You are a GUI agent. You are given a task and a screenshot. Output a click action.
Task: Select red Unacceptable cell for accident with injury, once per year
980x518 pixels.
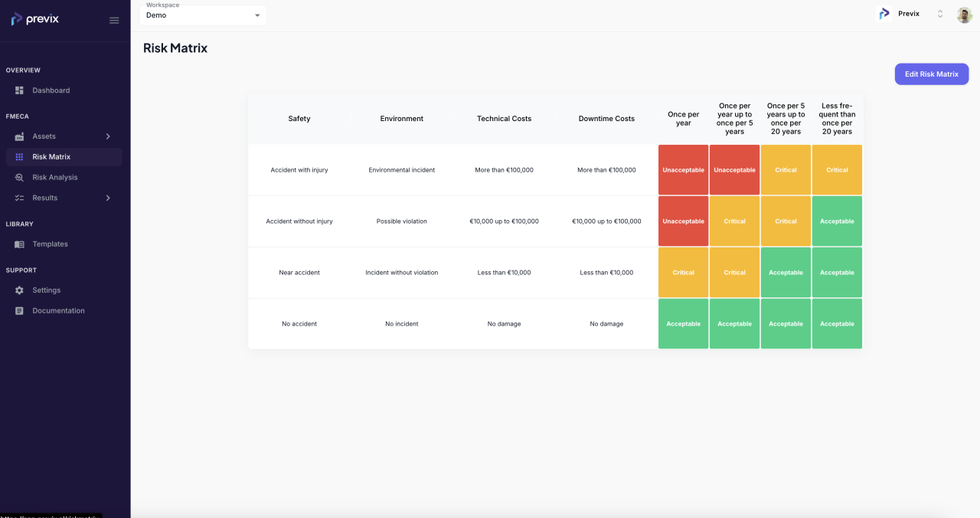pyautogui.click(x=683, y=170)
